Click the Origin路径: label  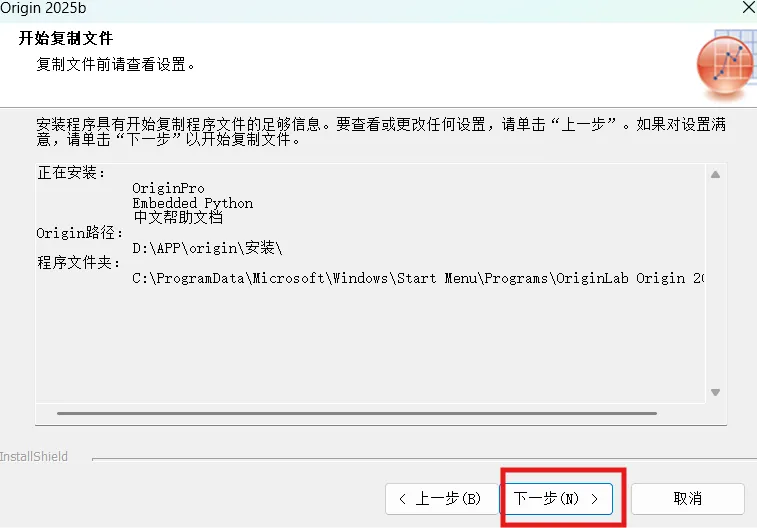(x=80, y=233)
